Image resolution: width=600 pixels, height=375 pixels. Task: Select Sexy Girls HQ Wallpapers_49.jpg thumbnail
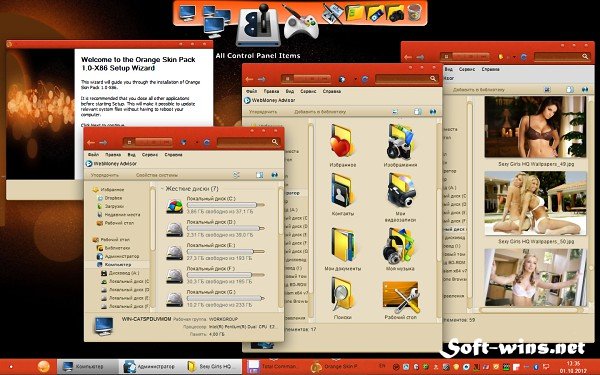(x=535, y=127)
